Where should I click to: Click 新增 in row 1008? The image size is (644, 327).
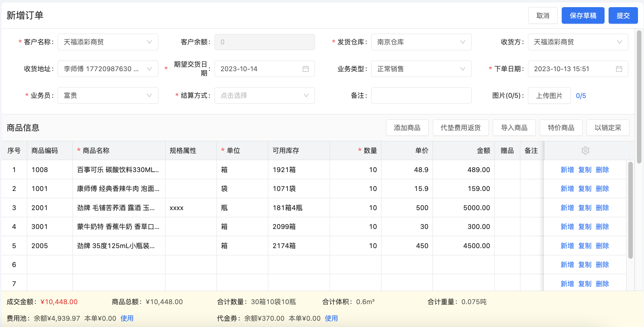tap(567, 170)
